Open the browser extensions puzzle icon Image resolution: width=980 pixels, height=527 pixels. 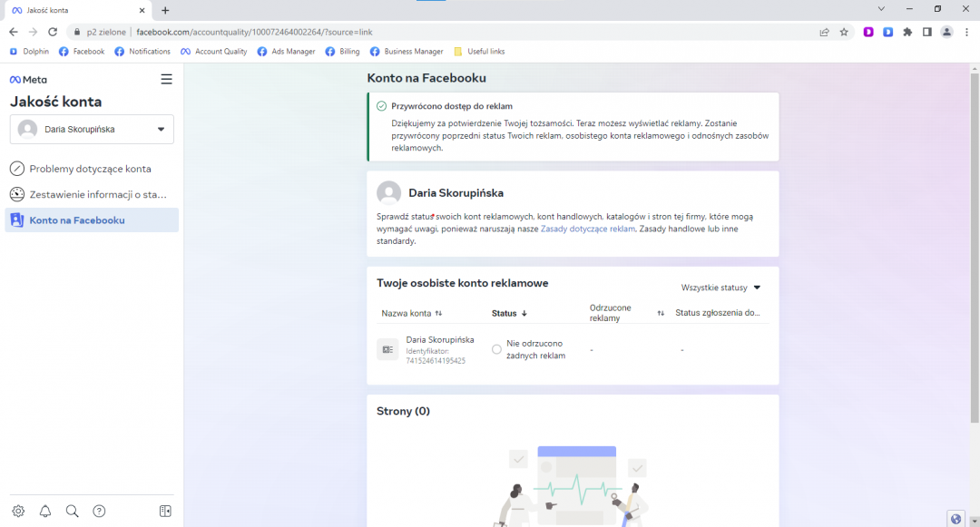click(907, 32)
